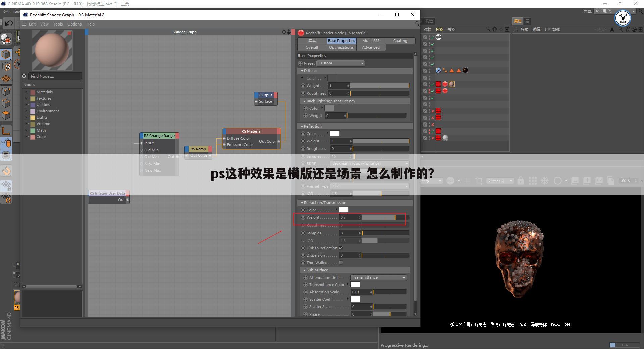
Task: Select the Points mode icon
Action: tap(6, 91)
